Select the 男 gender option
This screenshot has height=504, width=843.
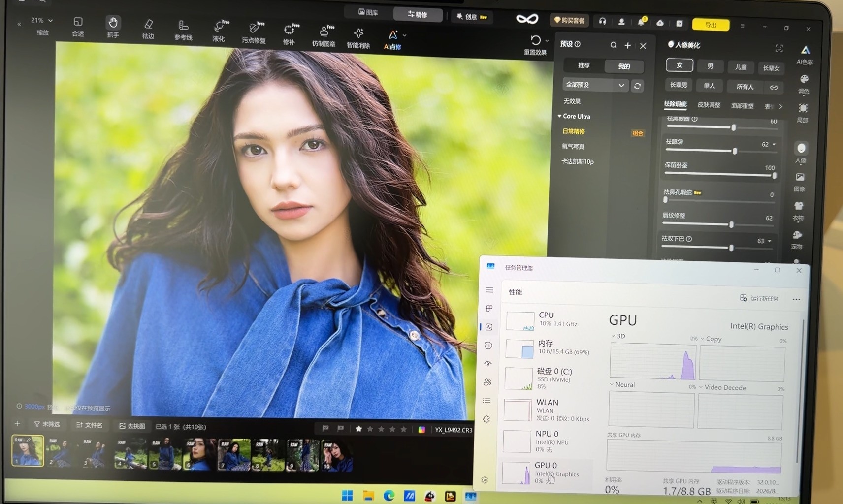tap(710, 66)
